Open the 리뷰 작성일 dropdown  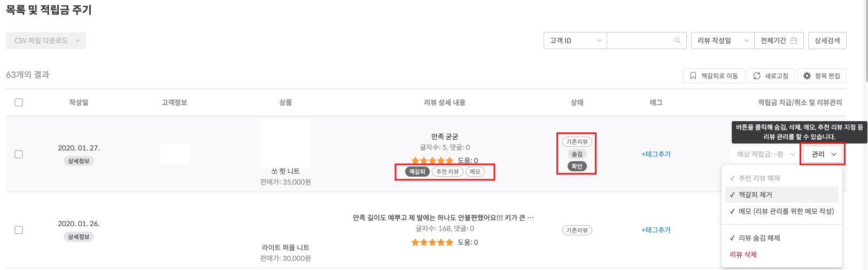click(723, 41)
